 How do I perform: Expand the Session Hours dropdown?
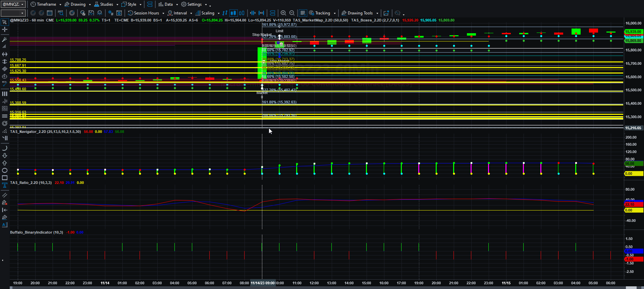163,13
